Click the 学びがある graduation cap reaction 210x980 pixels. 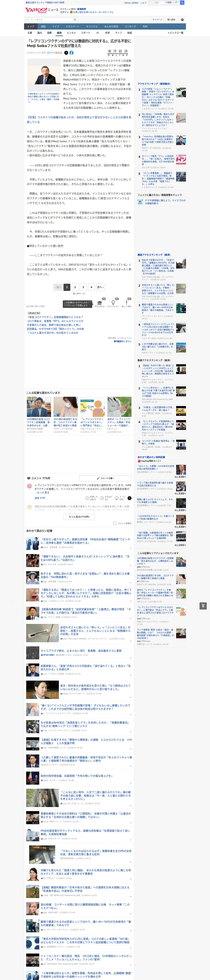point(100,303)
